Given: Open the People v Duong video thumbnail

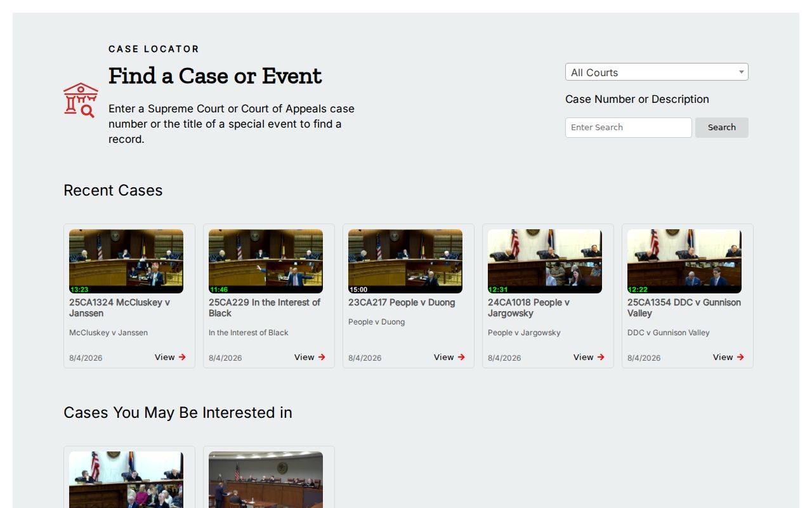Looking at the screenshot, I should pyautogui.click(x=405, y=261).
